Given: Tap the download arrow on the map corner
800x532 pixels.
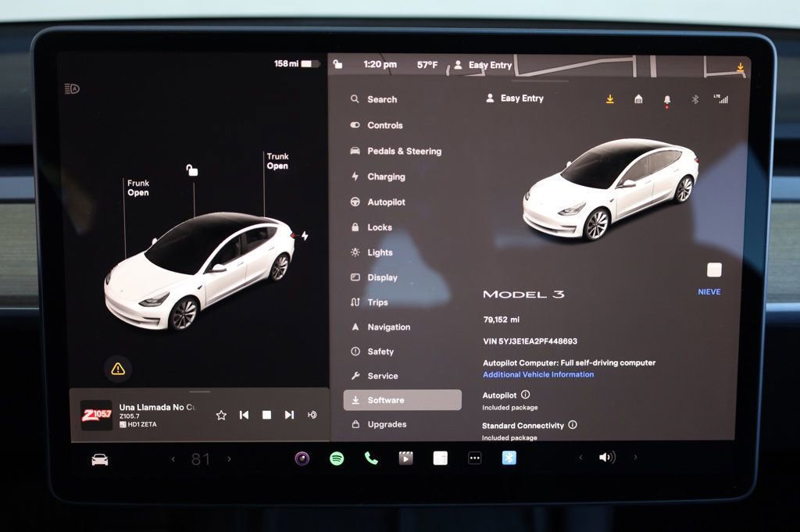Looking at the screenshot, I should coord(740,67).
